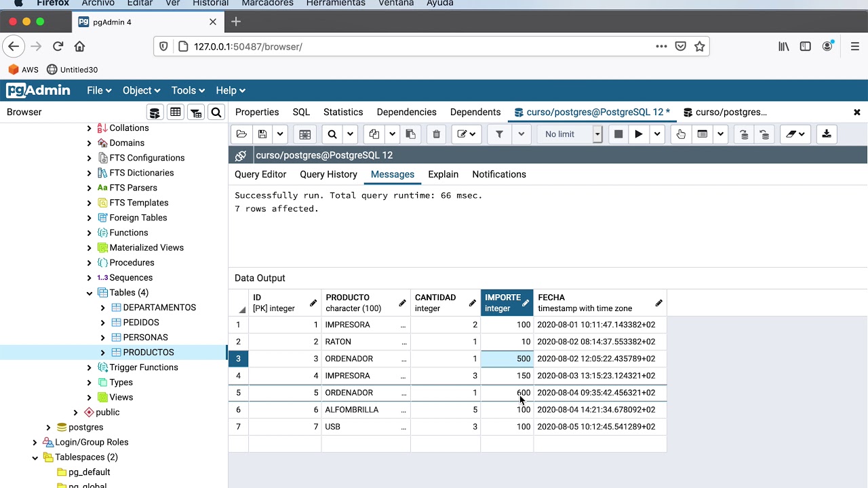The height and width of the screenshot is (488, 868).
Task: Click the View Data grid icon in Browser panel
Action: [x=176, y=113]
